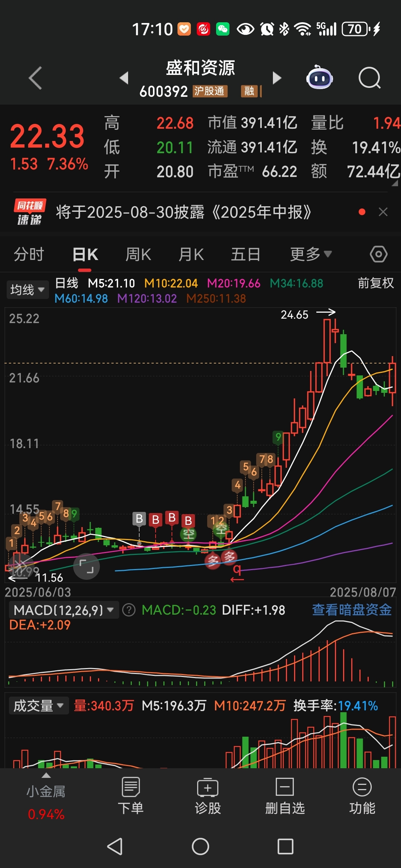Tap DEA:+2.09 value
Screen dimensions: 401x868
(40, 625)
